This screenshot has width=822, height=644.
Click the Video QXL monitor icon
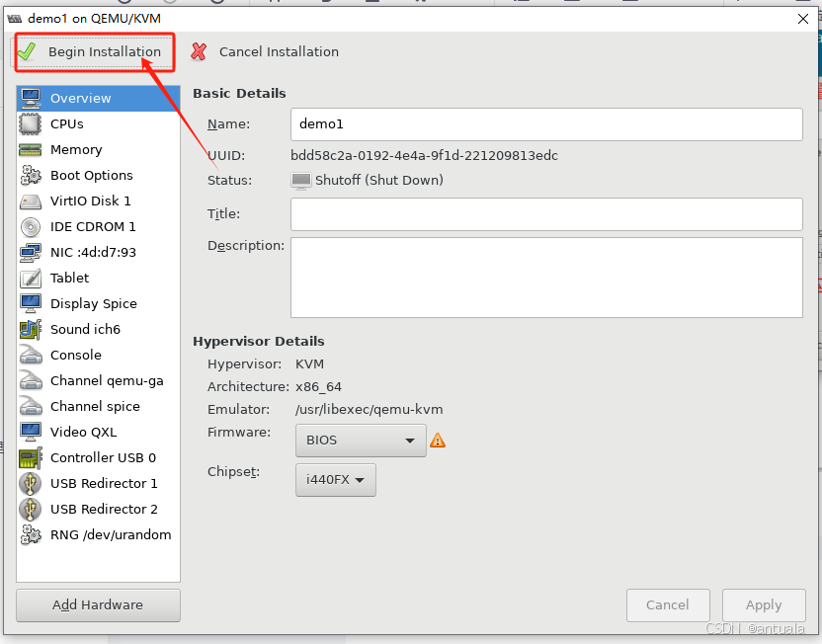tap(31, 432)
